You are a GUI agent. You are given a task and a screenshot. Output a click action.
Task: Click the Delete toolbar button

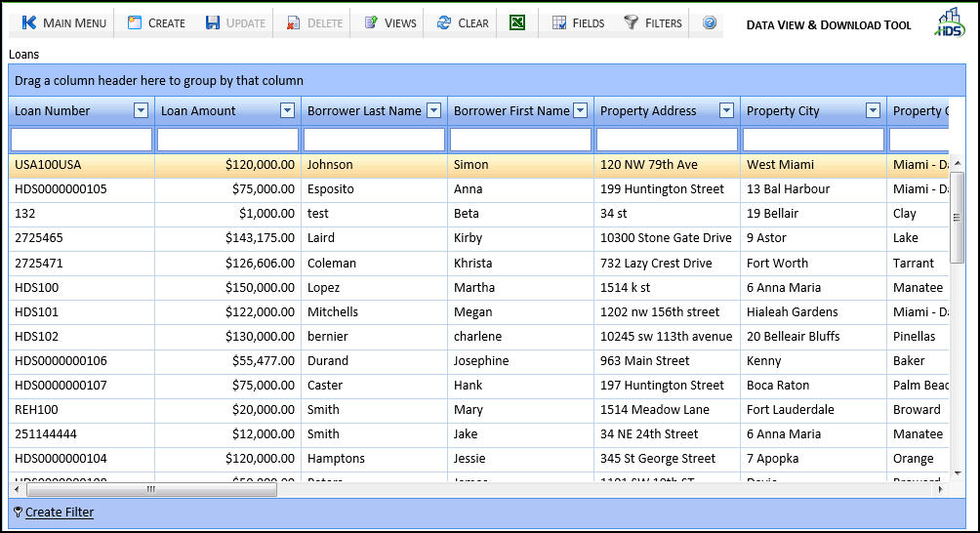314,23
